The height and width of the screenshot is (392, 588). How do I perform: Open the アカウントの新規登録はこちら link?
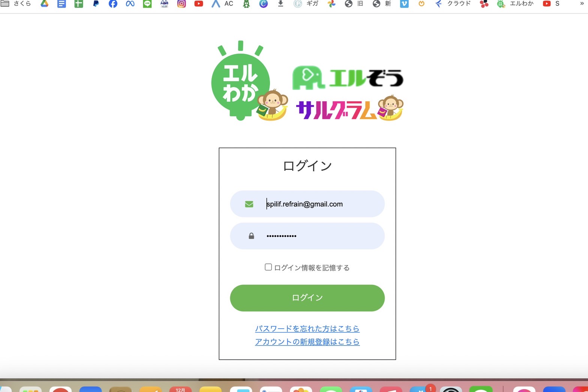[x=307, y=342]
